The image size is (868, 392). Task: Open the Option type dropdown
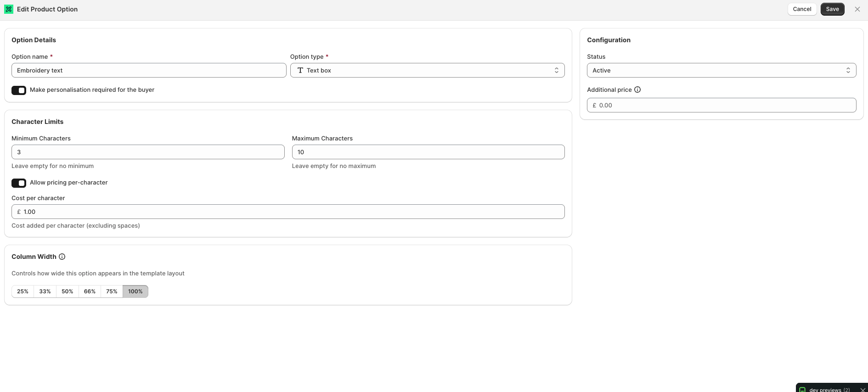point(428,70)
